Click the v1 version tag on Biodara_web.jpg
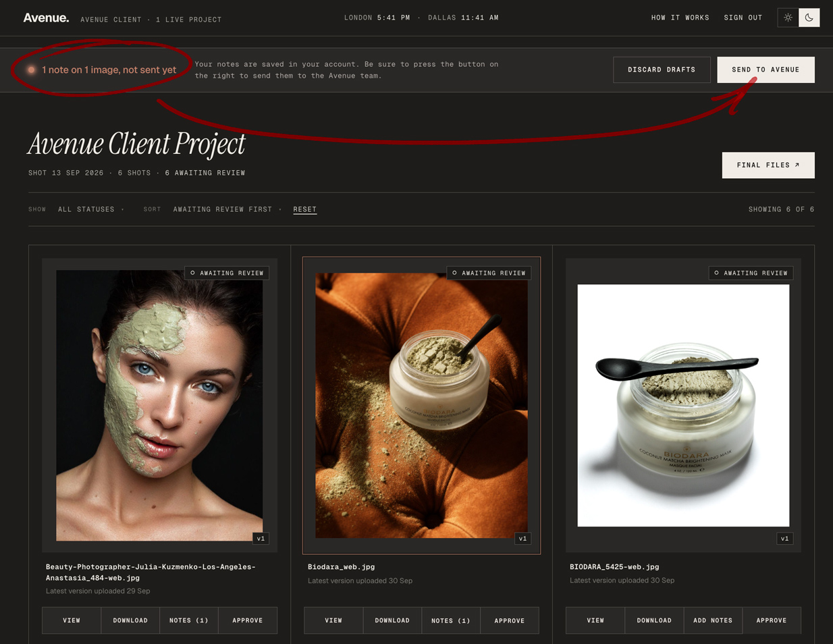 pos(522,539)
